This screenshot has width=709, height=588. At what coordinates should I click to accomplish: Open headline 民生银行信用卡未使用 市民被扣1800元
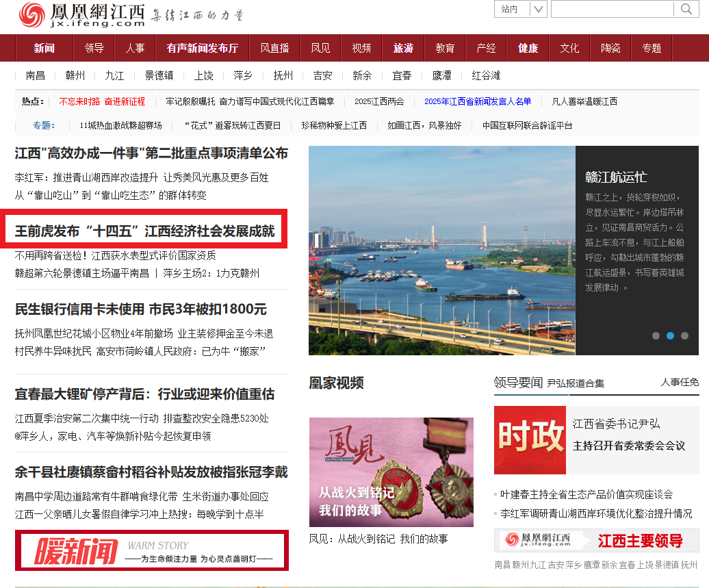(140, 309)
